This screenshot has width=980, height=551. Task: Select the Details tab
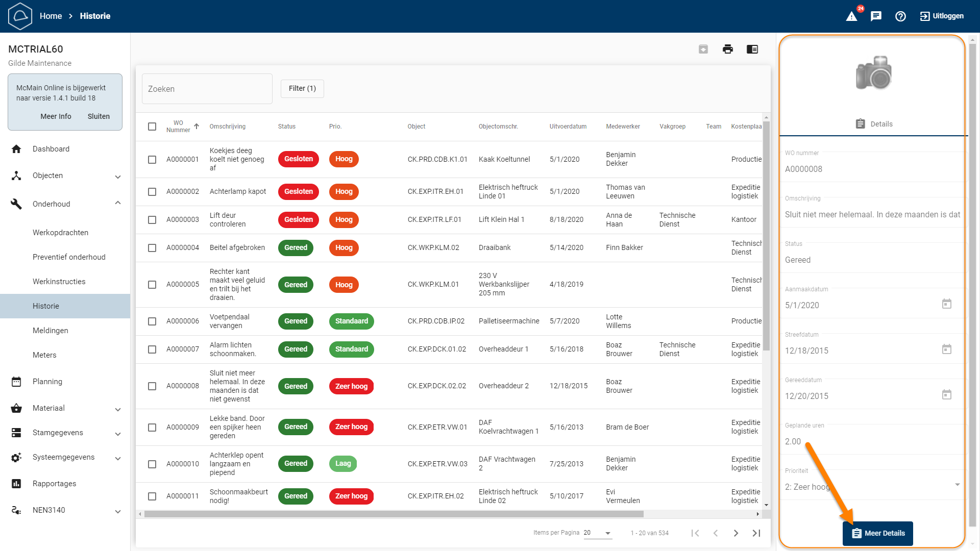click(x=874, y=124)
